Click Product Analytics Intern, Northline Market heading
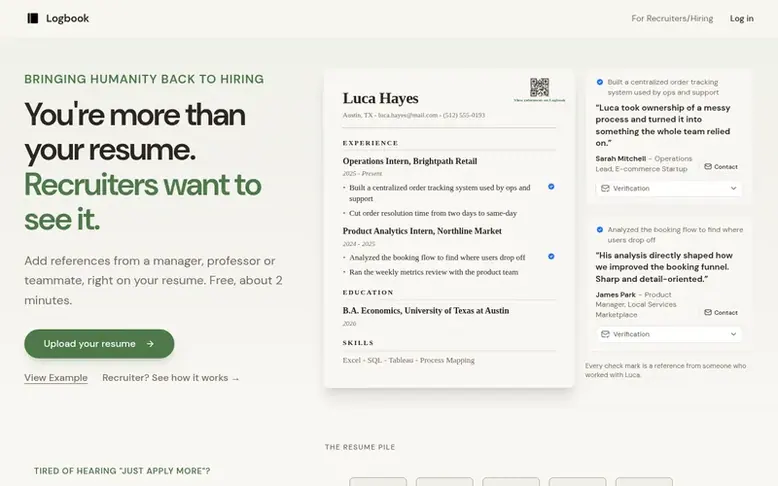This screenshot has height=486, width=778. [422, 231]
